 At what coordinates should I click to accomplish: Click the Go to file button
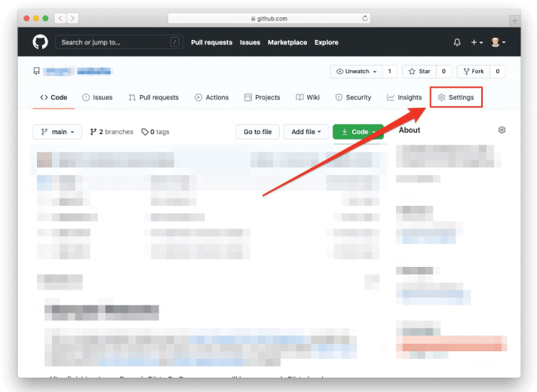[257, 132]
